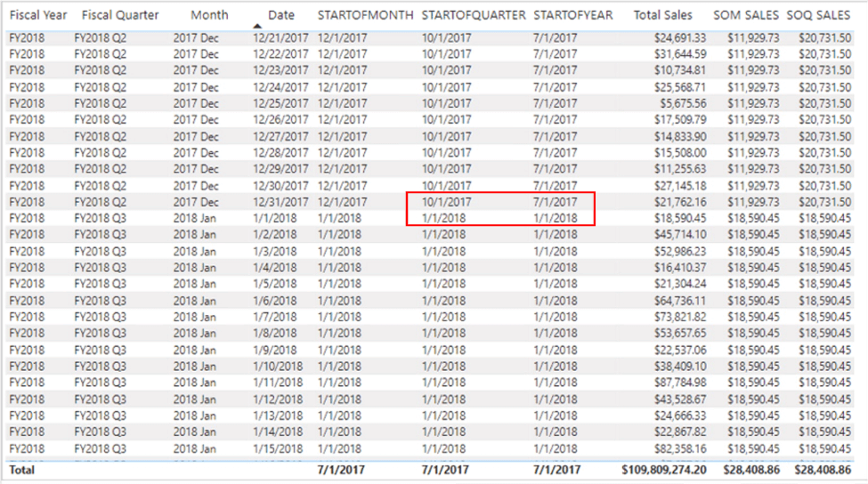Click the Fiscal Quarter cell in the 1/9/2018 row
This screenshot has height=484, width=868.
point(101,350)
